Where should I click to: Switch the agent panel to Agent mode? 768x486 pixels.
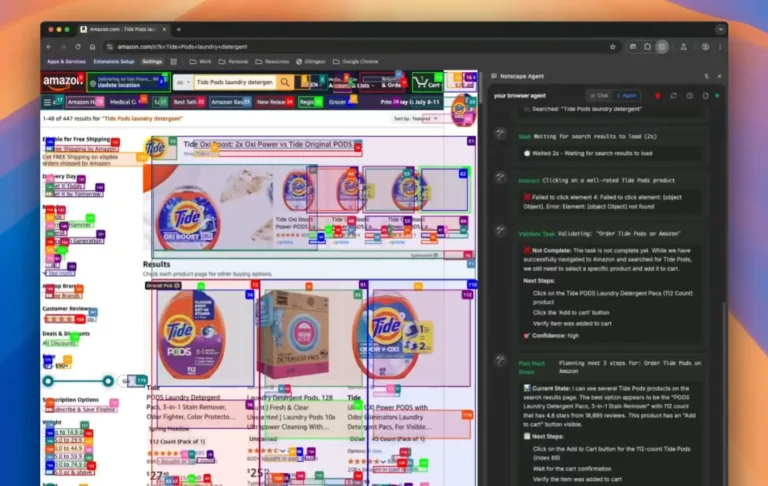point(627,96)
